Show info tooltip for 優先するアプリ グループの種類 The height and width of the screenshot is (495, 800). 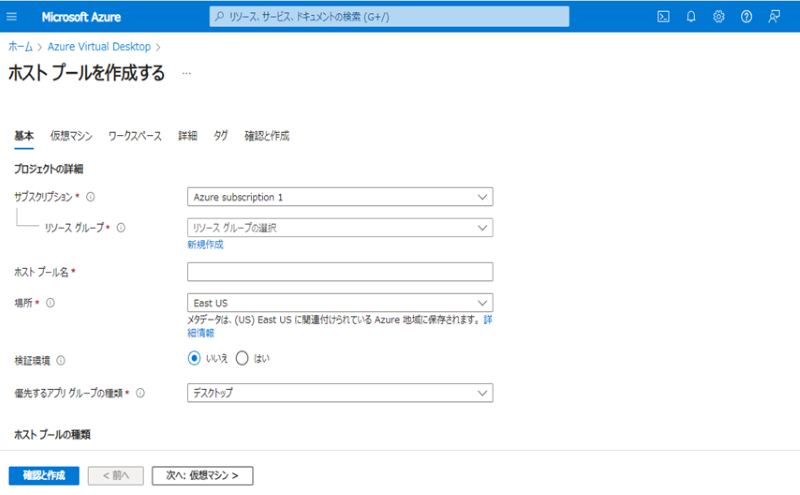(140, 393)
